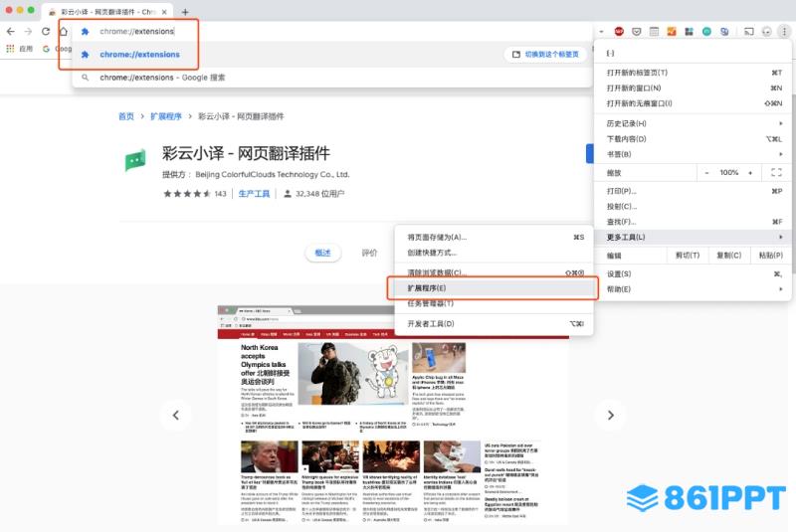Click the user profile avatar icon
The width and height of the screenshot is (796, 532).
pos(766,32)
